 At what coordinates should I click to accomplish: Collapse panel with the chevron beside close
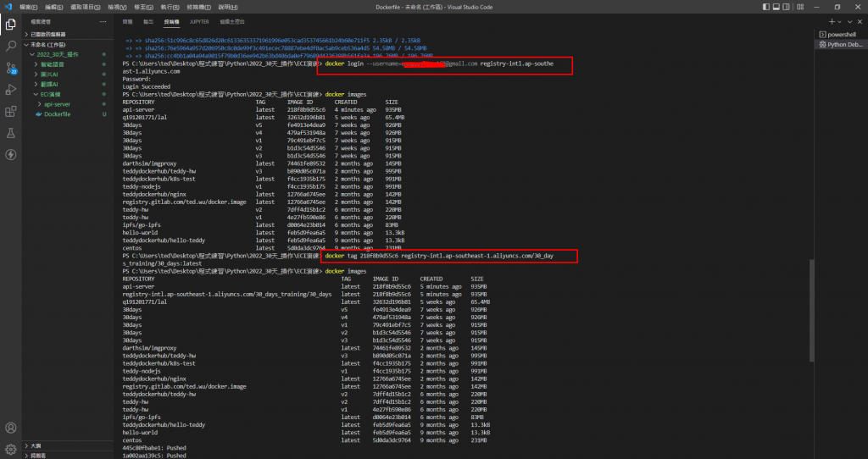tap(849, 21)
